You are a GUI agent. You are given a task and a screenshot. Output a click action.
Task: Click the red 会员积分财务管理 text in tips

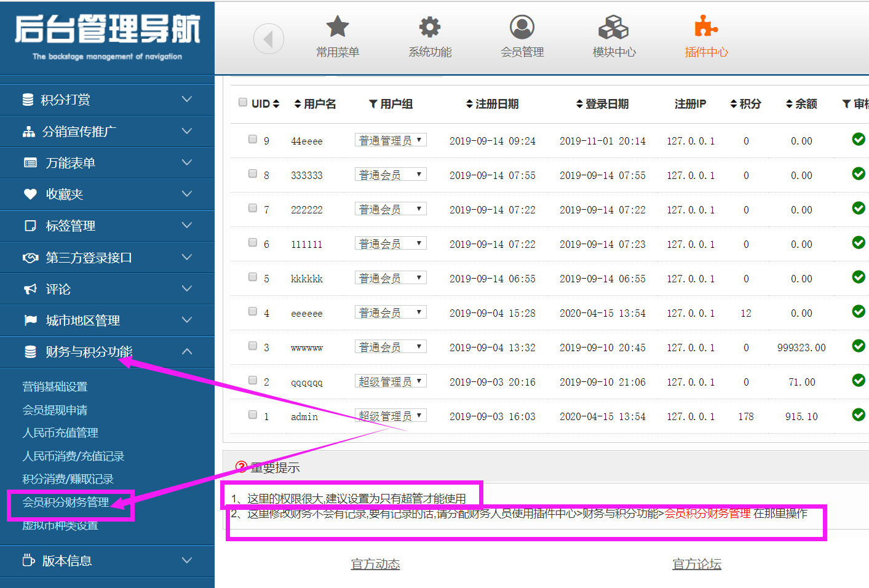point(707,514)
